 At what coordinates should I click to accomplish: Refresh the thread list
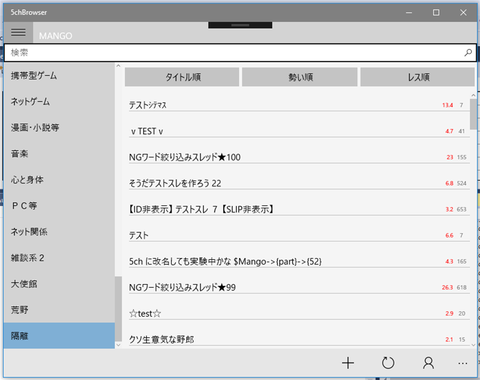click(388, 363)
